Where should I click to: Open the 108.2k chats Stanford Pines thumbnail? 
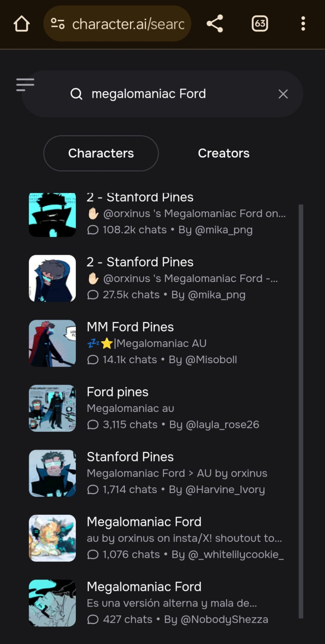[x=52, y=215]
